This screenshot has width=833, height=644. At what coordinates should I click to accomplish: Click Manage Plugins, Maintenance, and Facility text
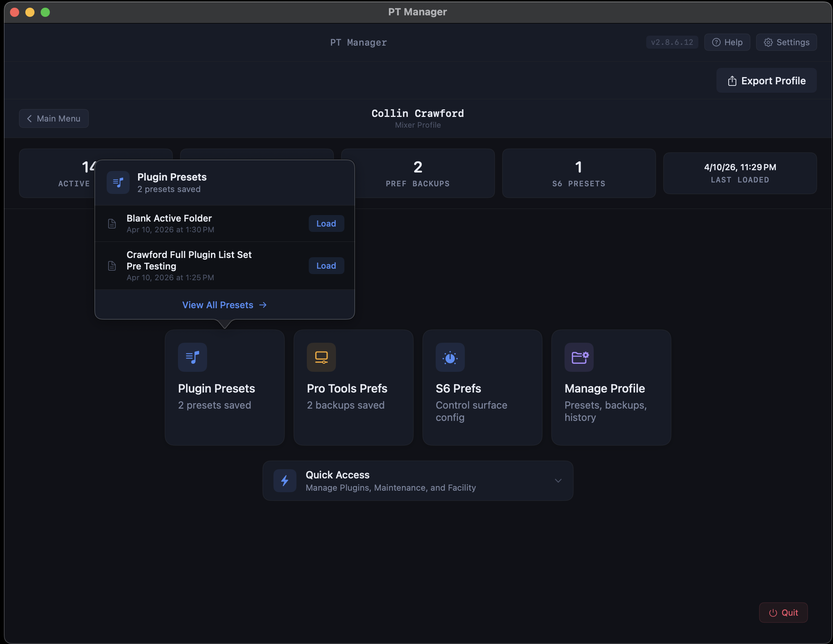(x=391, y=488)
